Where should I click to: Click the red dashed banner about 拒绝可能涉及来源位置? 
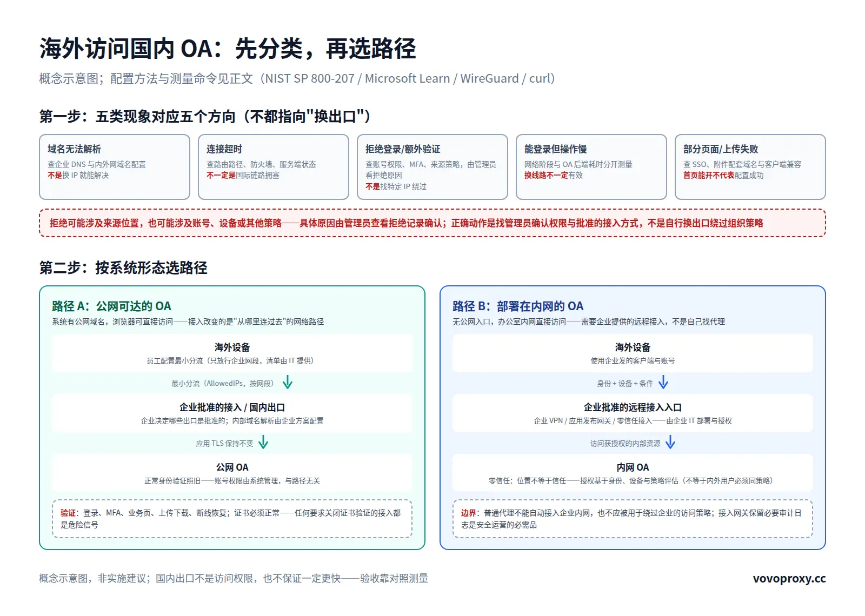click(432, 223)
